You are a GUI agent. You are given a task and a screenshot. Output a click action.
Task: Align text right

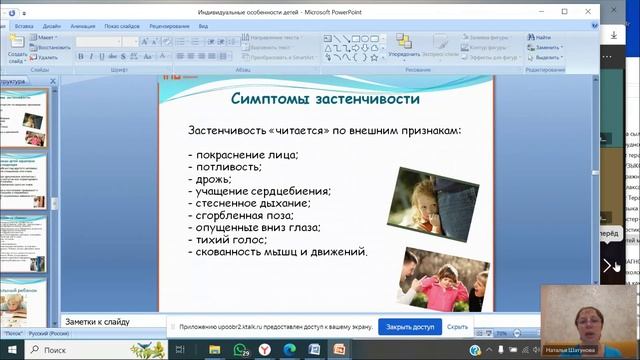pos(201,56)
